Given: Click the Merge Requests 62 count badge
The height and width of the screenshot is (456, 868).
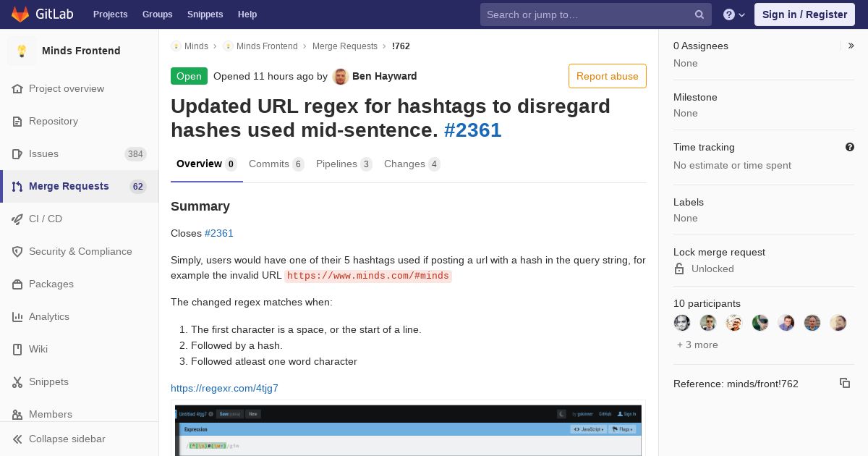Looking at the screenshot, I should 137,187.
